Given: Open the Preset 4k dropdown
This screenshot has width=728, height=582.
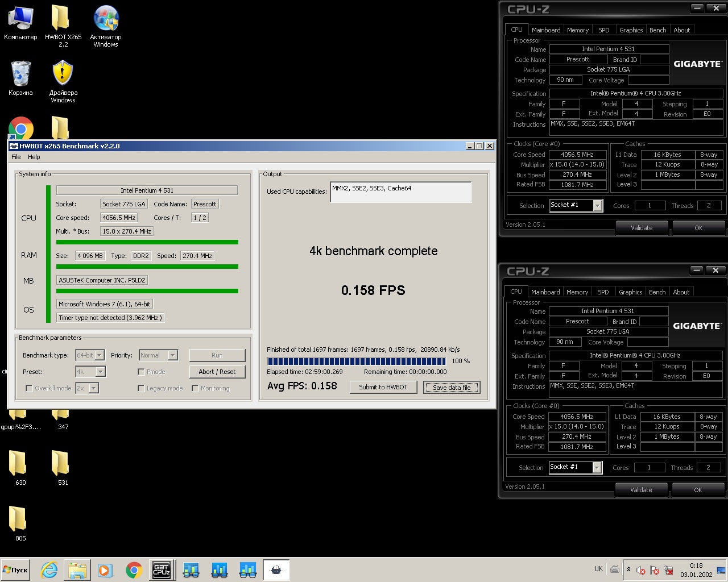Looking at the screenshot, I should click(90, 372).
